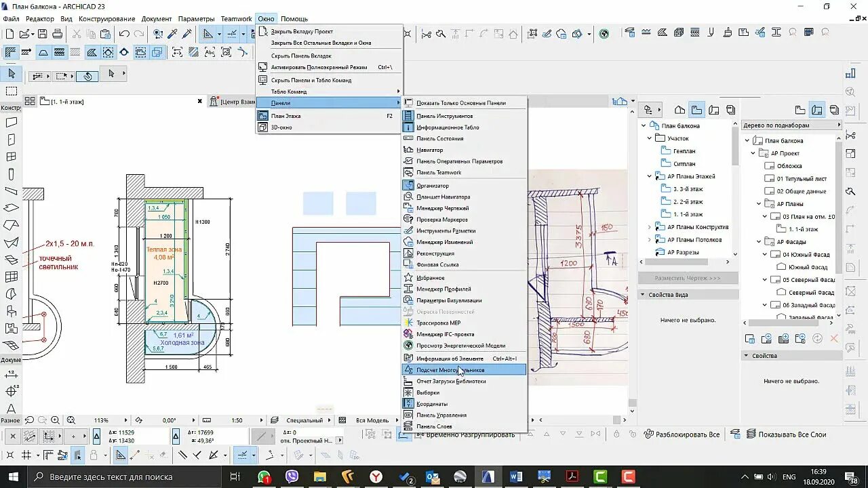This screenshot has height=488, width=868.
Task: Click the Print icon in toolbar
Action: click(57, 34)
